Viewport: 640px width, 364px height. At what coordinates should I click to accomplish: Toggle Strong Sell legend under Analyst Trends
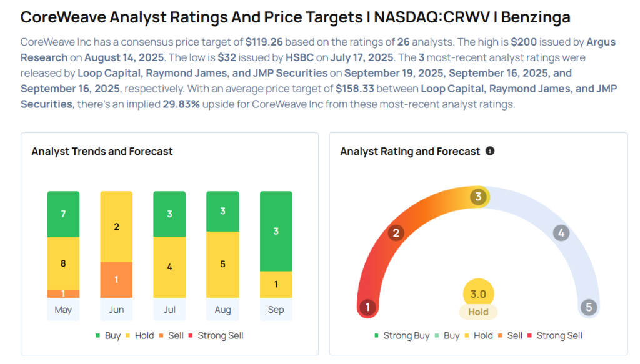click(x=216, y=335)
